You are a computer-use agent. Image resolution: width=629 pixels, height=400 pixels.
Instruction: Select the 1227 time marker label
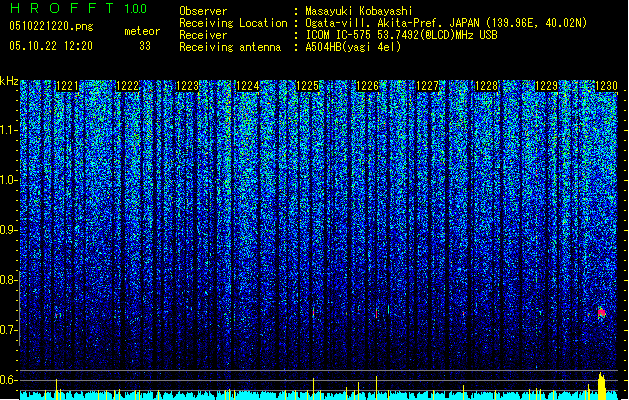pyautogui.click(x=427, y=86)
